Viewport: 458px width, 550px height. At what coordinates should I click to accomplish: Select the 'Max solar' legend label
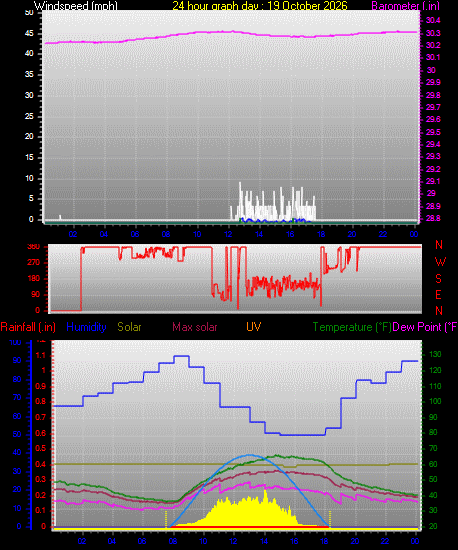point(195,327)
